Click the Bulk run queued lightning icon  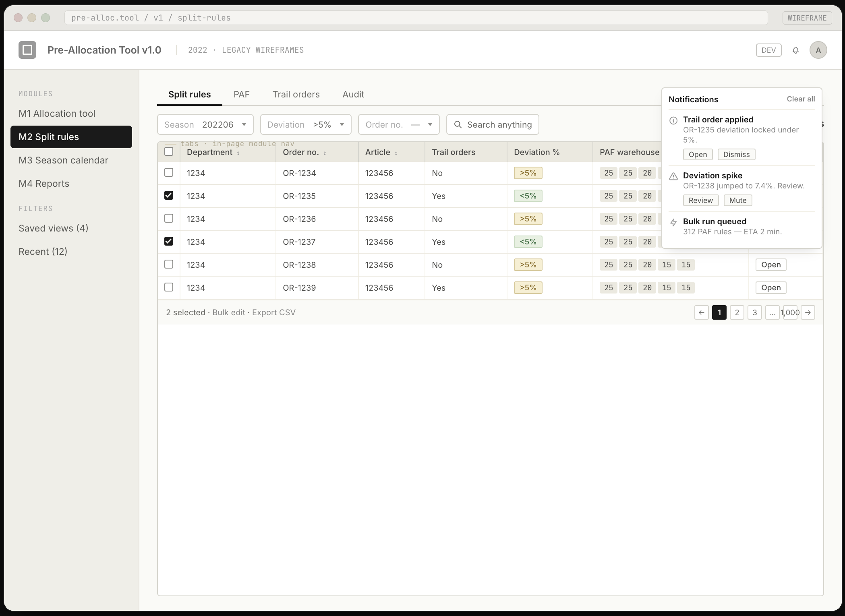pos(673,222)
